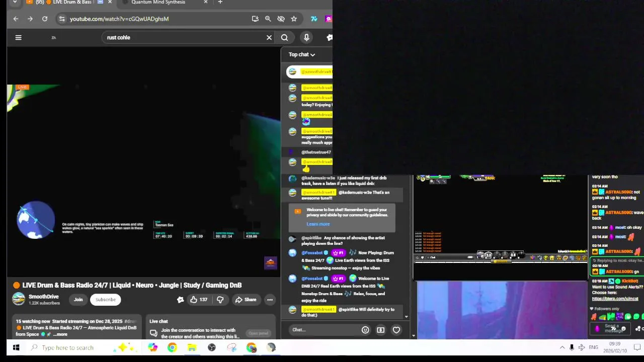644x362 pixels.
Task: Show hidden system tray icons
Action: (x=562, y=347)
